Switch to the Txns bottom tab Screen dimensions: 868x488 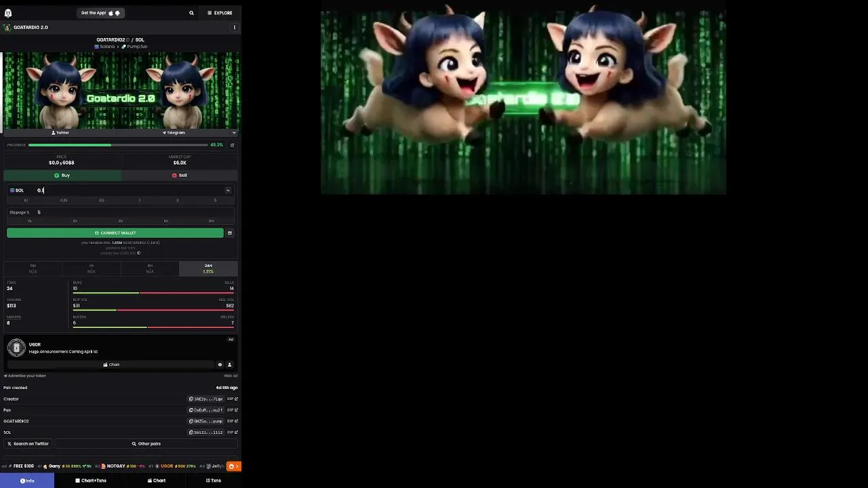pyautogui.click(x=214, y=481)
